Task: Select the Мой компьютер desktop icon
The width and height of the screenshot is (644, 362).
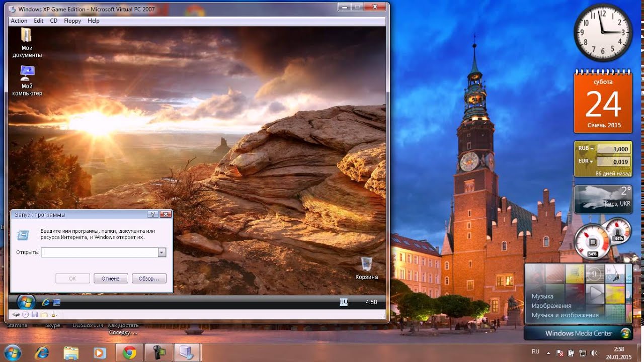Action: (27, 80)
